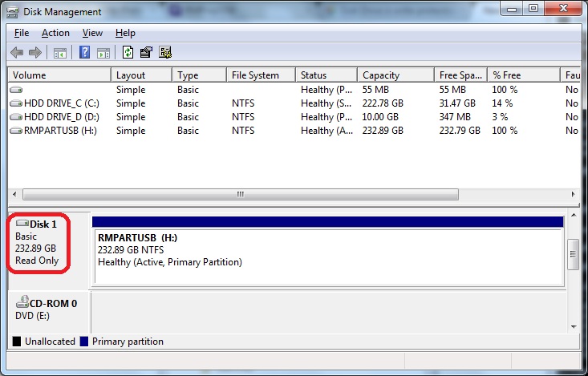Click the 31.47 GB free space cell

tap(457, 103)
